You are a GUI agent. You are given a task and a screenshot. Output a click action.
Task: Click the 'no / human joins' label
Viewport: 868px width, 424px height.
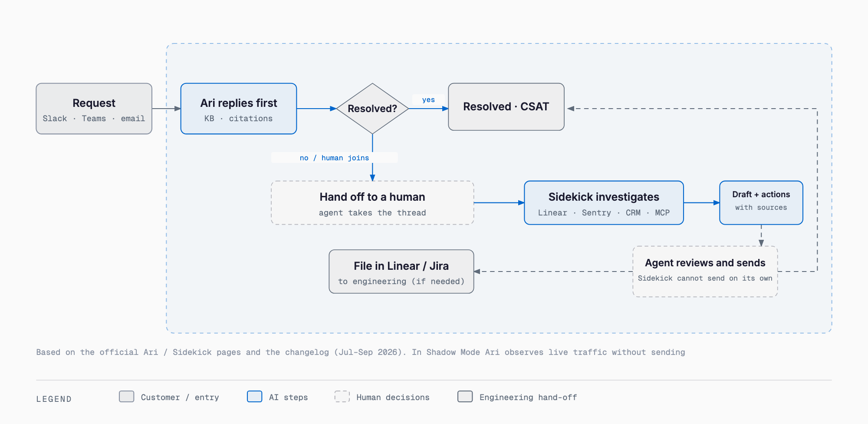(x=335, y=158)
